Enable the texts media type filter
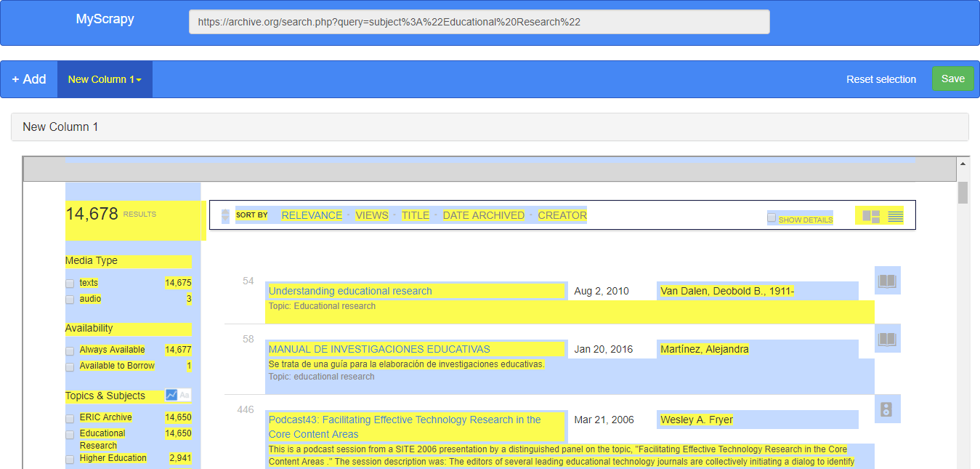 (x=69, y=283)
